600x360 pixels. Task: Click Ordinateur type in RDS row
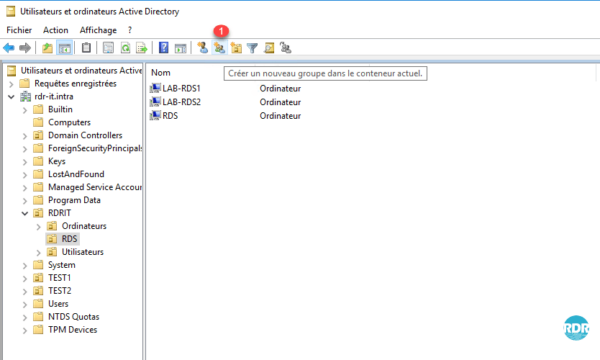(280, 116)
